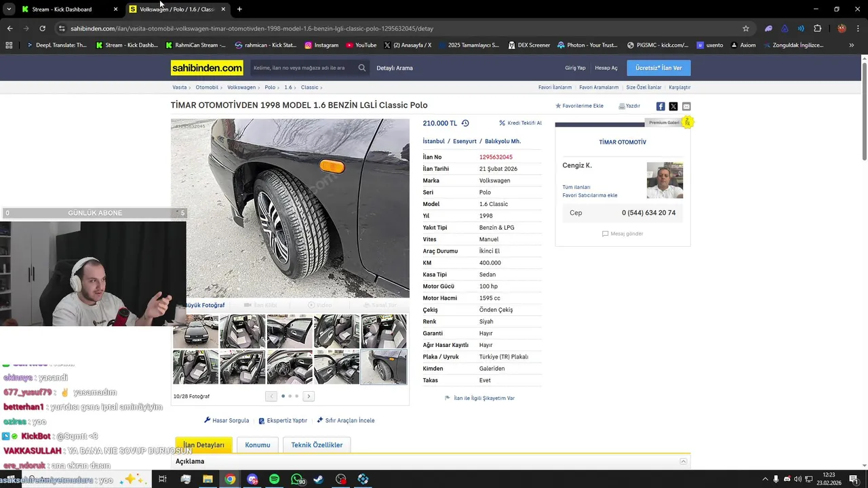Select the Teknik Özellikler tab
This screenshot has width=868, height=488.
pos(317,445)
